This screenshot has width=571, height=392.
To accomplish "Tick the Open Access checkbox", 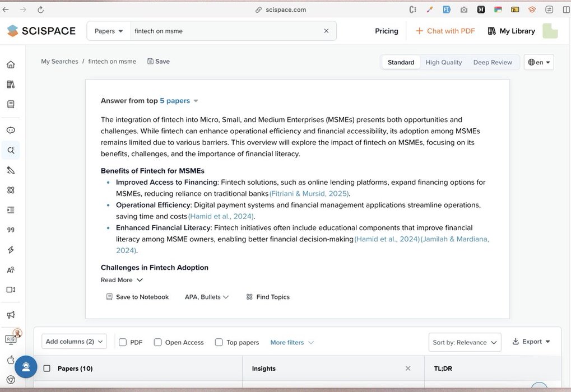I will (157, 342).
